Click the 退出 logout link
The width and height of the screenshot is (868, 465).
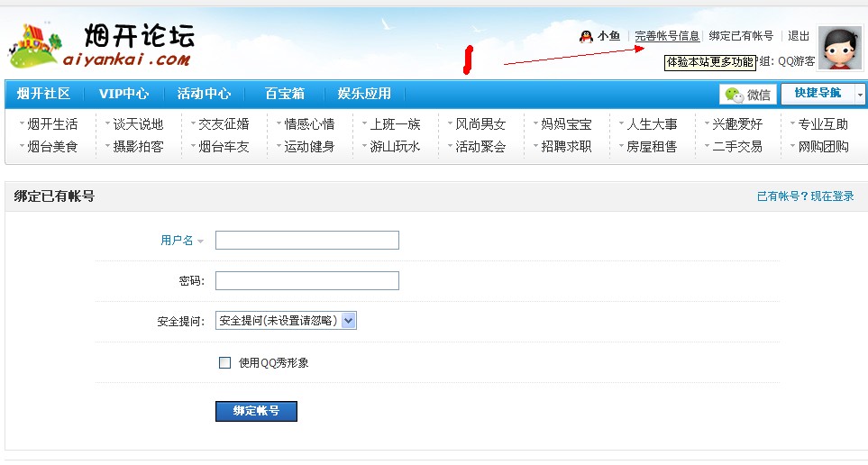799,36
